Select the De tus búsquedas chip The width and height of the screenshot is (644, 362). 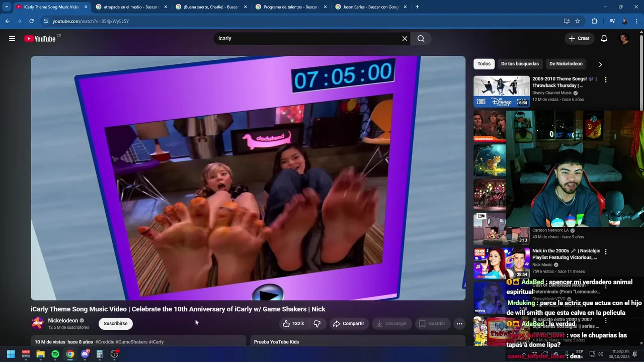coord(520,64)
